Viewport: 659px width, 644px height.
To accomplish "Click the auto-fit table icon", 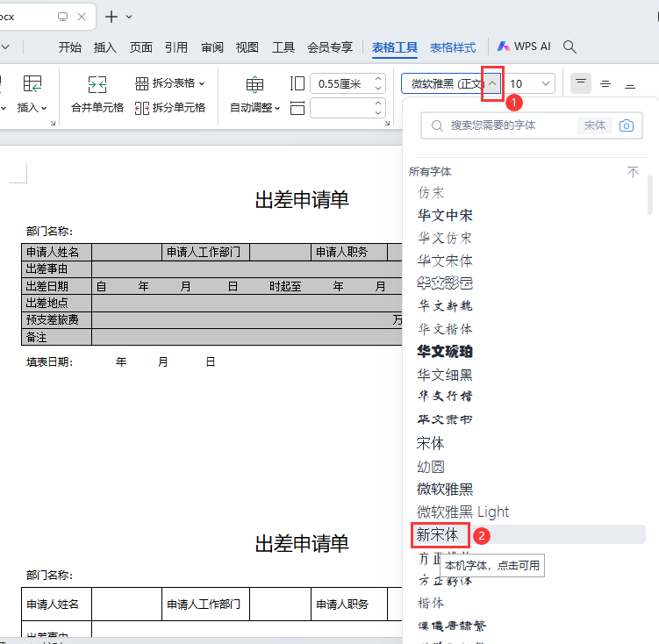I will pos(254,84).
